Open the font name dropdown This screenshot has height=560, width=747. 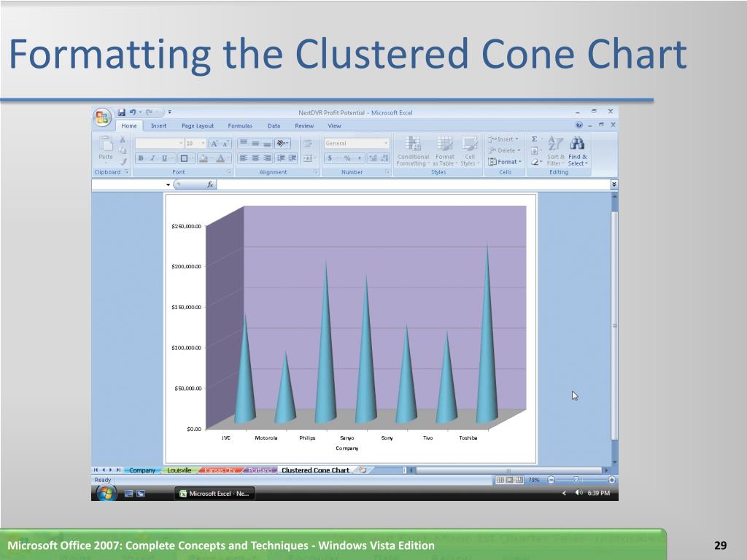(181, 144)
